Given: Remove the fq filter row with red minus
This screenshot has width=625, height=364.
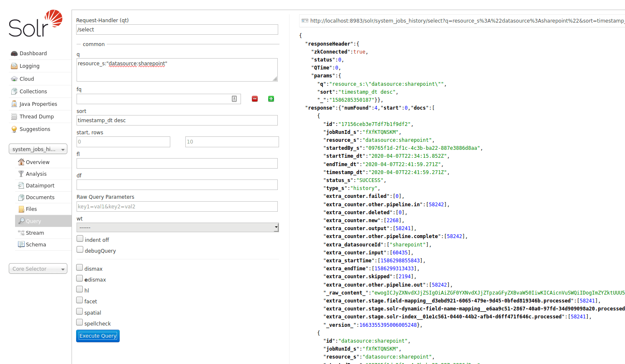Looking at the screenshot, I should coord(255,99).
